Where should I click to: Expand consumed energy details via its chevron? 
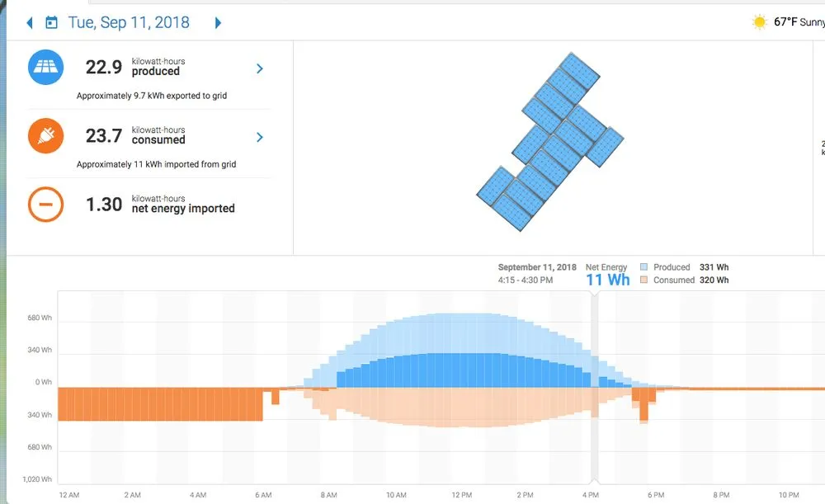pyautogui.click(x=258, y=138)
